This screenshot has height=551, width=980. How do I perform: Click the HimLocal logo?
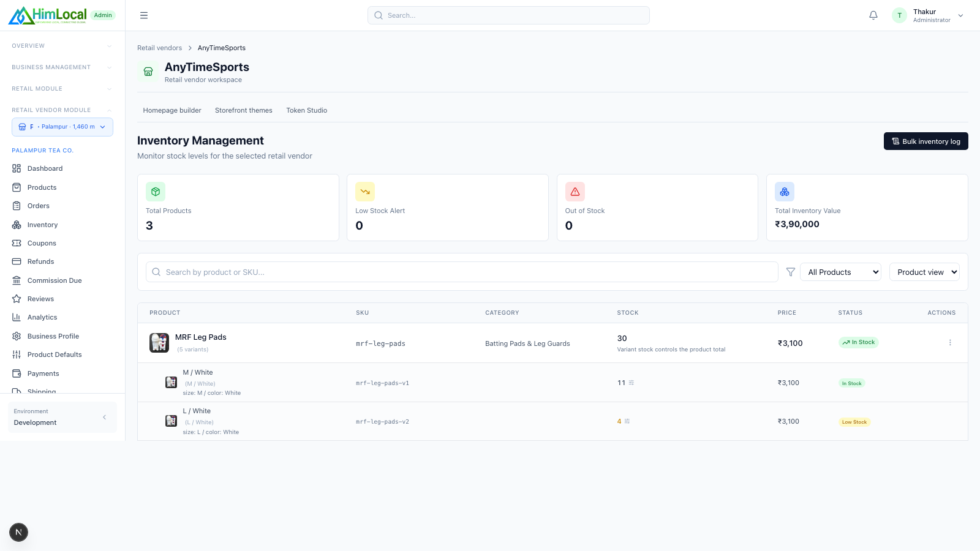47,15
